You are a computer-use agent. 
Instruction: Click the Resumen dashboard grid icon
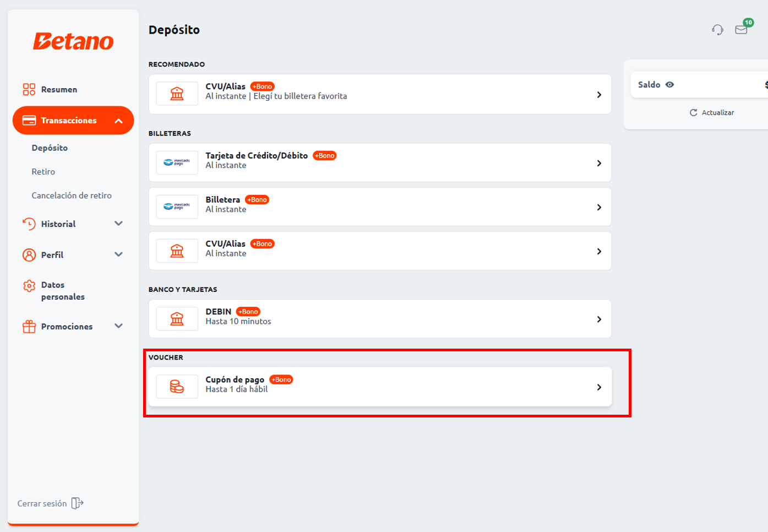click(x=29, y=89)
